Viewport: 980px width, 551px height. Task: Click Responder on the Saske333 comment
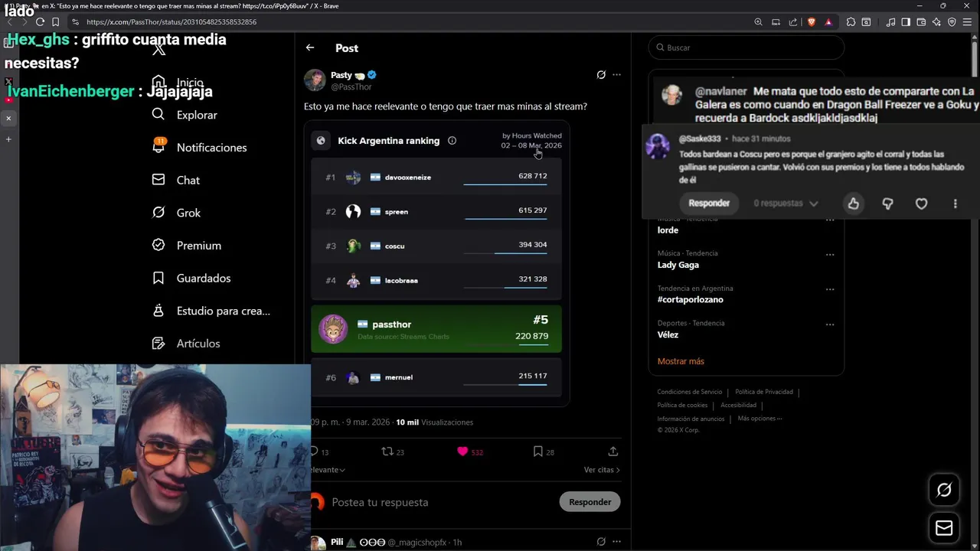[709, 203]
